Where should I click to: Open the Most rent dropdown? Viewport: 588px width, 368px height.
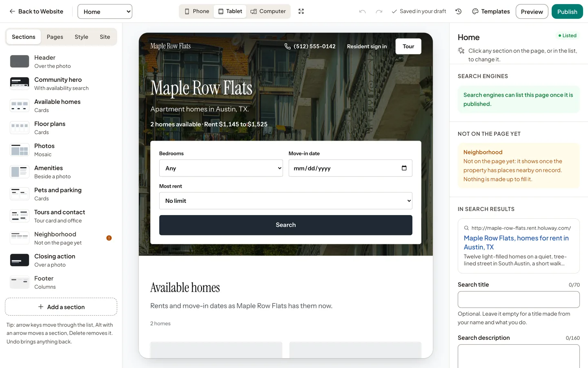click(286, 201)
